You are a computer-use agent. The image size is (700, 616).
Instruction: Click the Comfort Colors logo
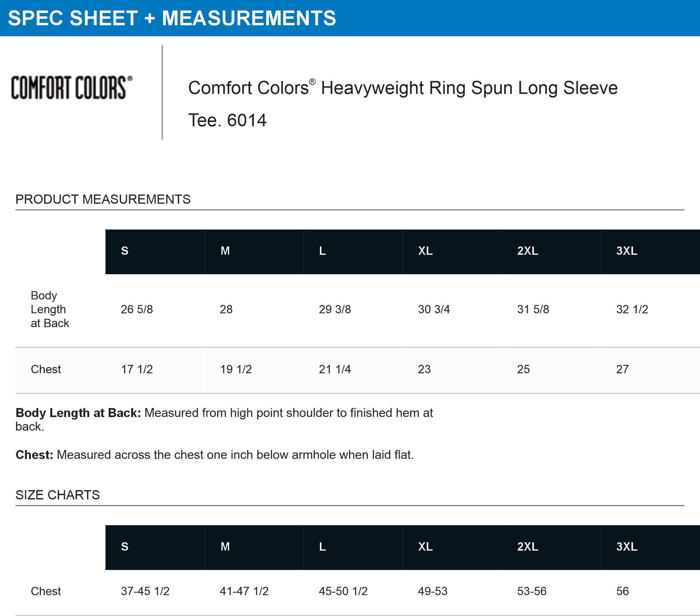point(71,88)
